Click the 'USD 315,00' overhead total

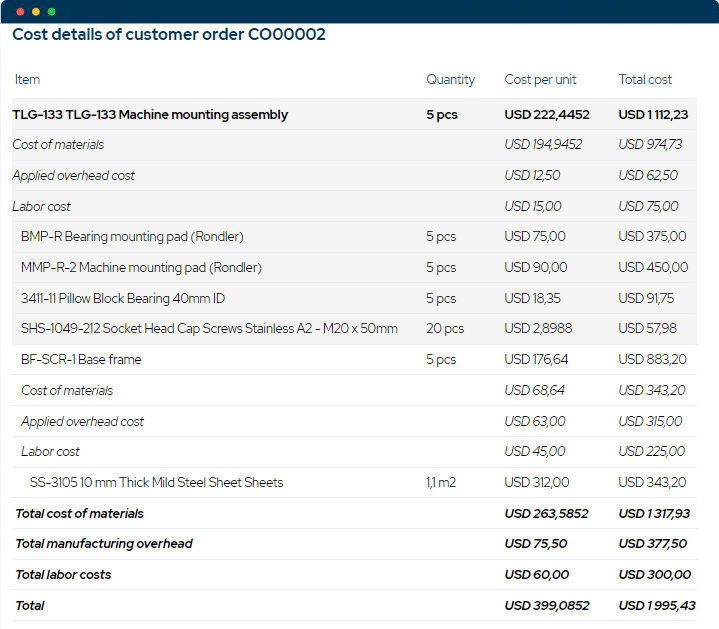point(650,421)
